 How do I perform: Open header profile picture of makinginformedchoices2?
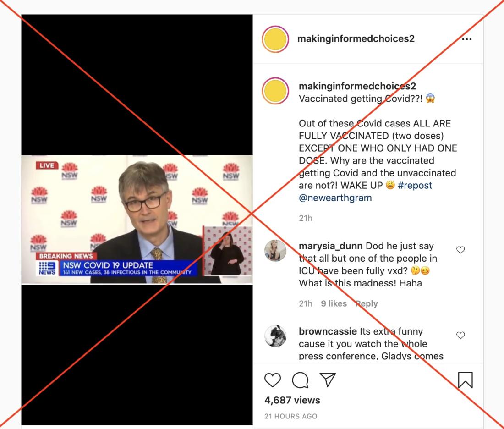pyautogui.click(x=275, y=39)
